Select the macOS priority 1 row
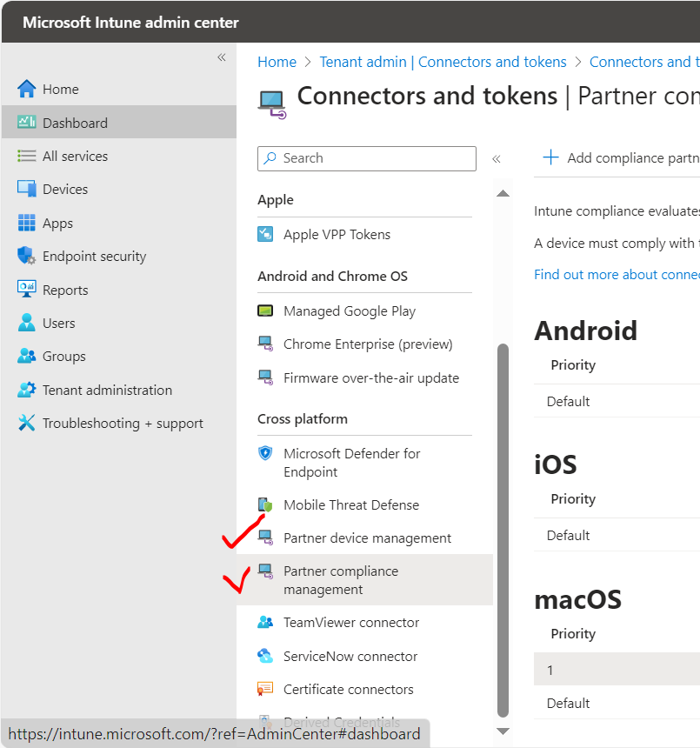 617,670
